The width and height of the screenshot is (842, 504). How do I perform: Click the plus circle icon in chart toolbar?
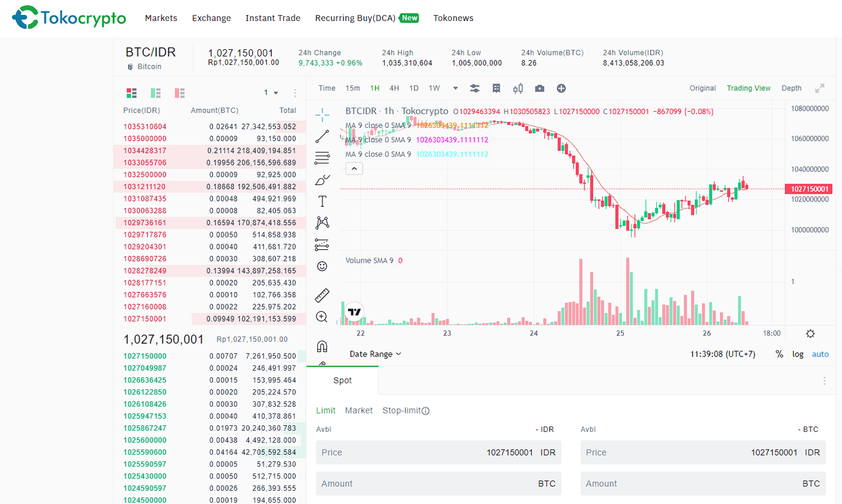[x=562, y=89]
